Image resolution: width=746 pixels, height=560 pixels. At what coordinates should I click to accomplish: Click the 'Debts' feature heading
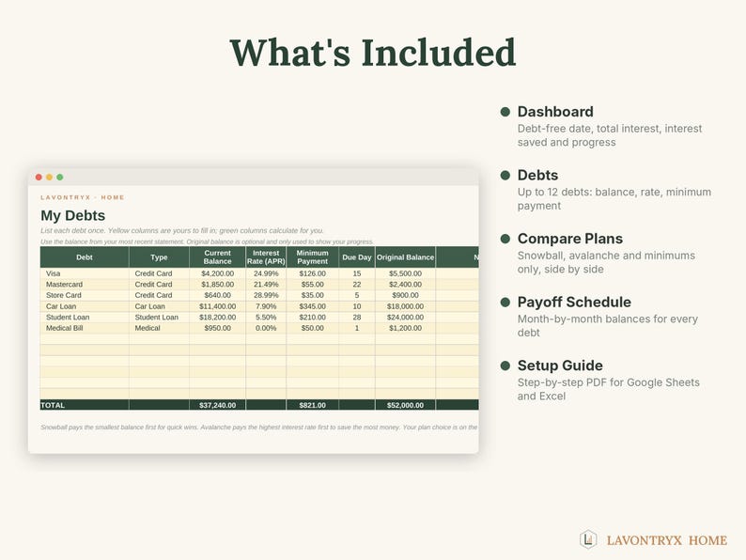pyautogui.click(x=537, y=175)
